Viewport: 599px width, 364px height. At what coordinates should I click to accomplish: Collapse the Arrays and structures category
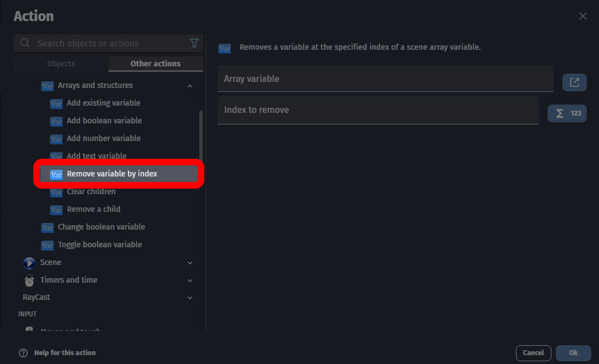190,85
